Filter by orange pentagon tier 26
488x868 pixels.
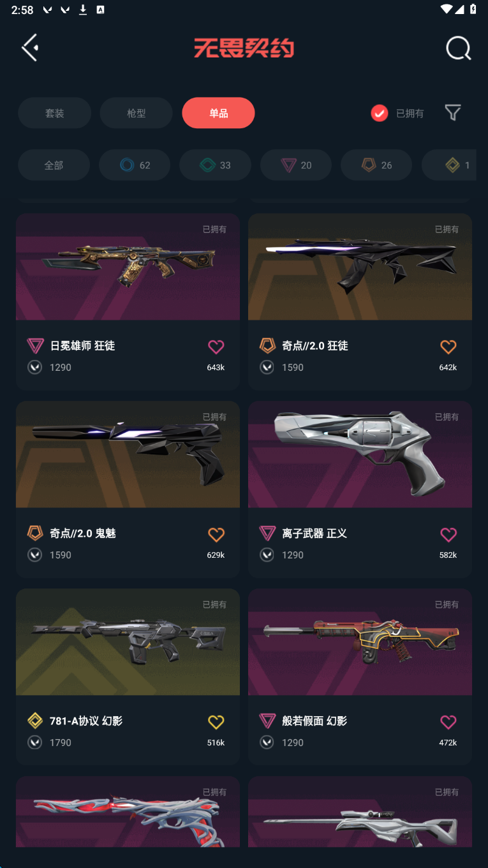376,165
